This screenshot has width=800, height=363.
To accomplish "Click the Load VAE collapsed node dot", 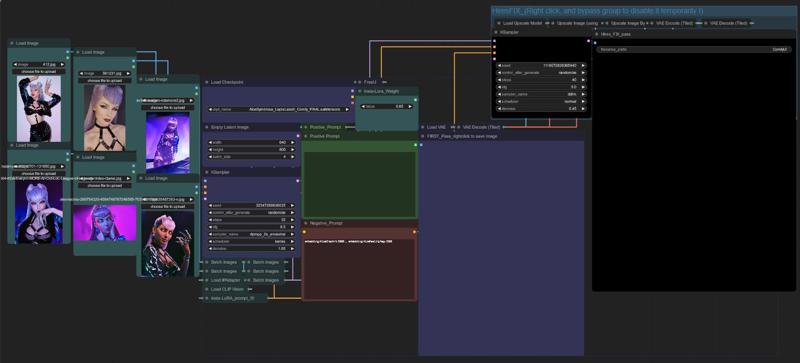I will [422, 127].
